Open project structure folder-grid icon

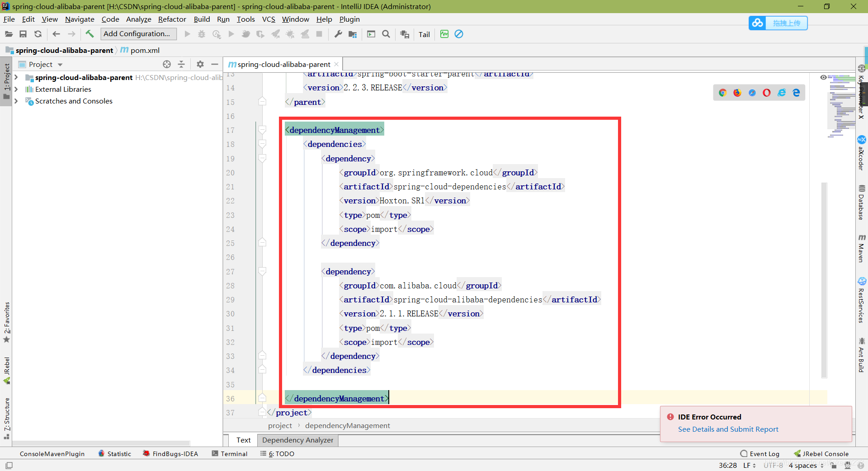pos(353,34)
